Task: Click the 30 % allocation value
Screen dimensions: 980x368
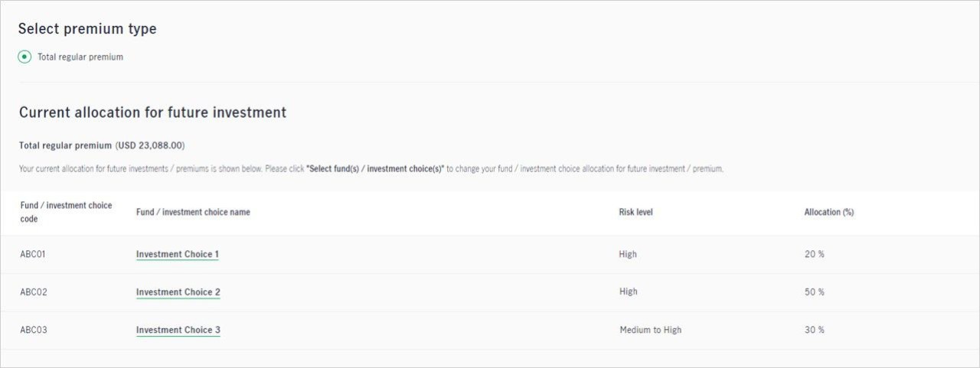Action: click(815, 331)
